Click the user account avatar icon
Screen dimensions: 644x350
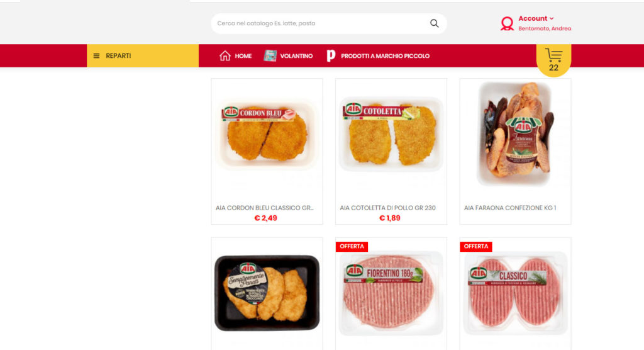(x=508, y=23)
